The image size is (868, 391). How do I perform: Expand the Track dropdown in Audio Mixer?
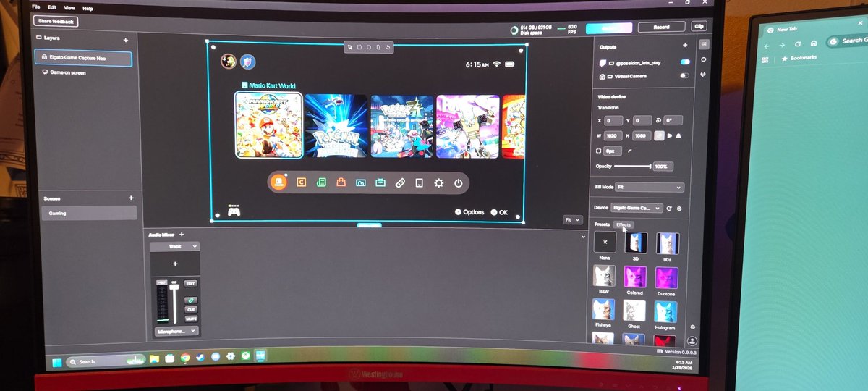(x=174, y=246)
